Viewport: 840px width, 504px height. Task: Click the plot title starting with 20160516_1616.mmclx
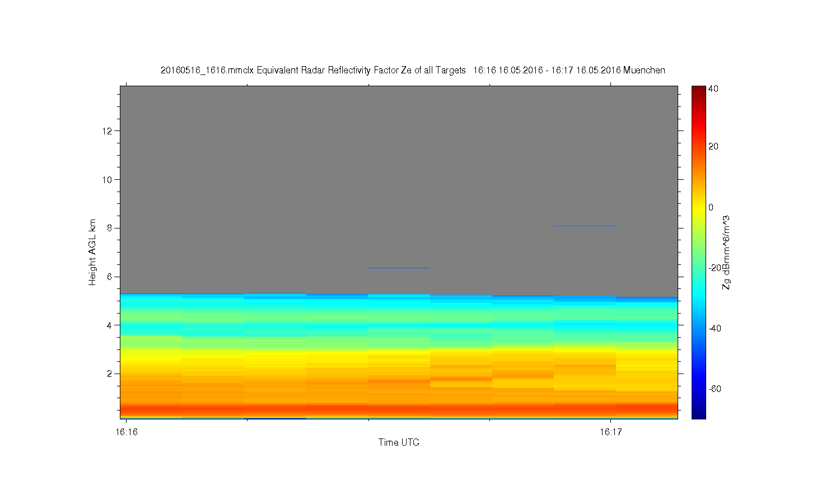[413, 70]
